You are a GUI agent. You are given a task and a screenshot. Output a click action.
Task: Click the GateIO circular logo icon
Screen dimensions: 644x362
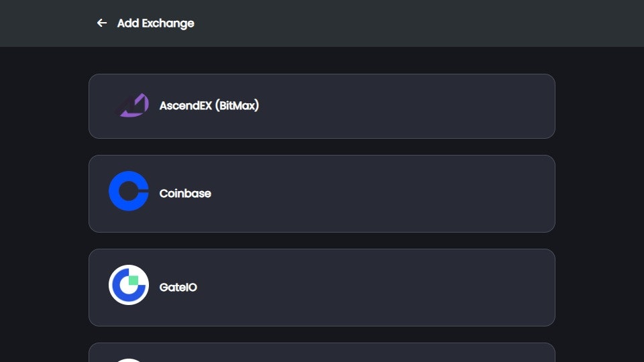(129, 285)
